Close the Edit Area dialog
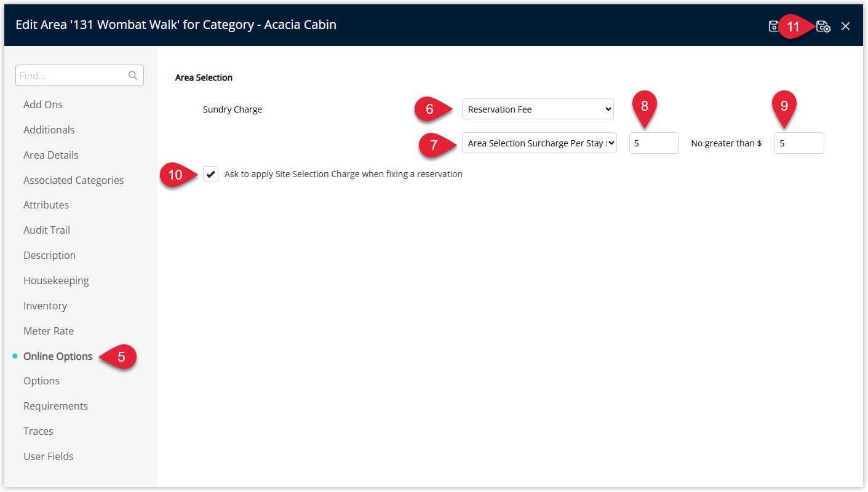 click(846, 26)
